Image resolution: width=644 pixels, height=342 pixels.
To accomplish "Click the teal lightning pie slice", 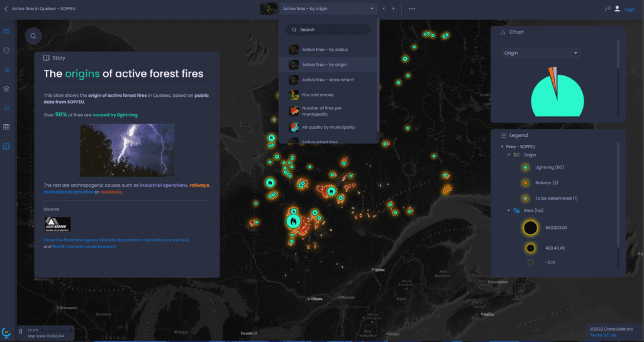I will pos(557,101).
